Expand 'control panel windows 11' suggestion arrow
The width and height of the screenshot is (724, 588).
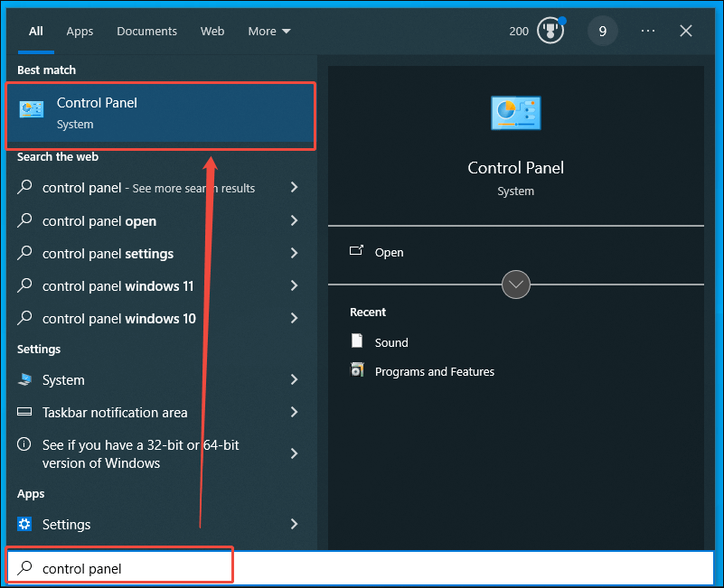(x=294, y=286)
